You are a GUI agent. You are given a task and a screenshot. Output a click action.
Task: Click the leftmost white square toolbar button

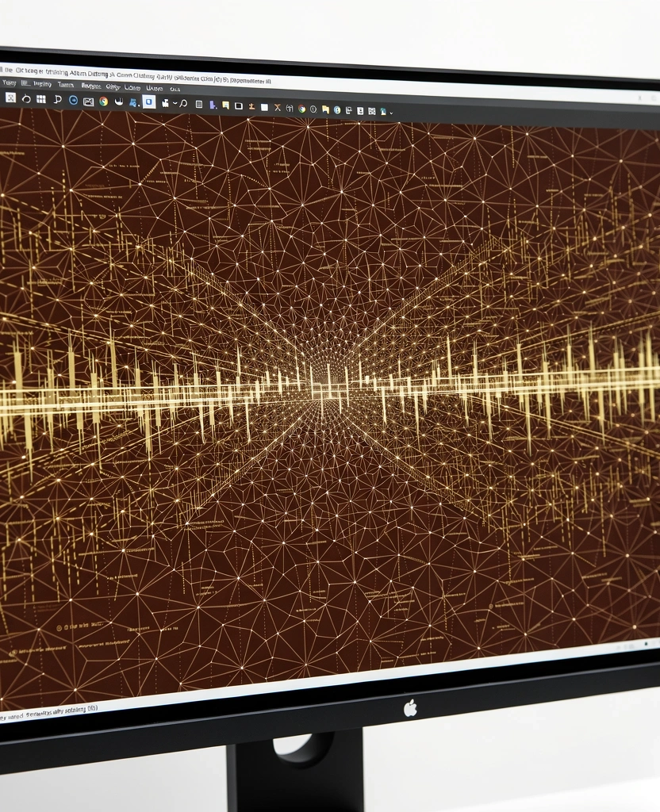point(10,98)
